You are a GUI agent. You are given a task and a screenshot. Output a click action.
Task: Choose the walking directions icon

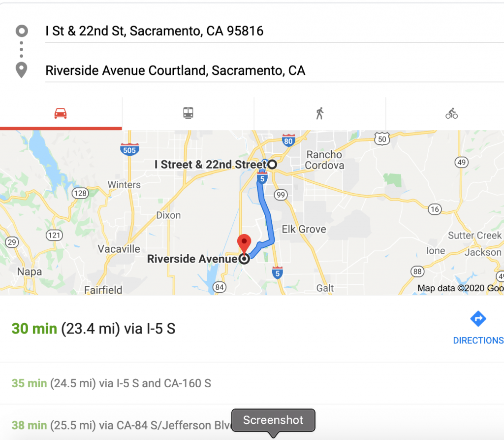point(320,114)
